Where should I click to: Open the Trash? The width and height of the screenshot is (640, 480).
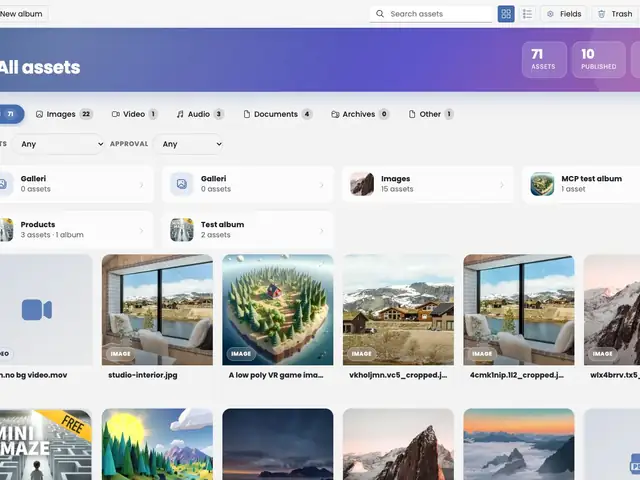coord(616,14)
